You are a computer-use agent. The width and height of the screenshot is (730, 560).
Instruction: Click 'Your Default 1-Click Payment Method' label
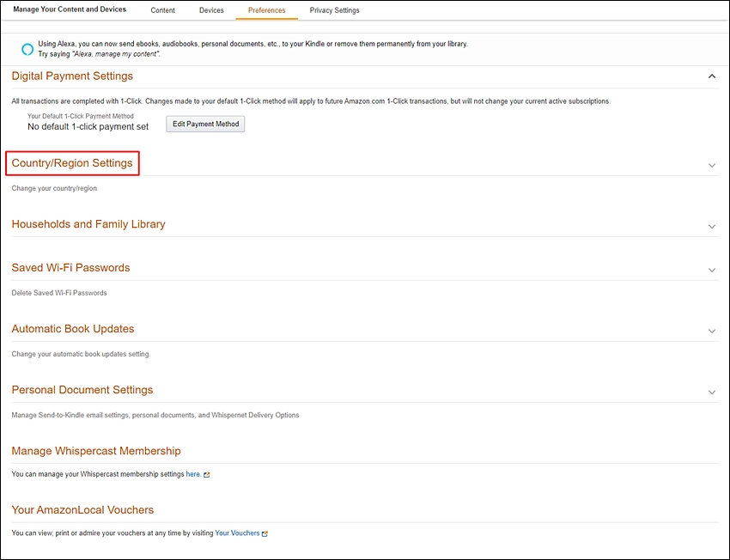coord(81,116)
